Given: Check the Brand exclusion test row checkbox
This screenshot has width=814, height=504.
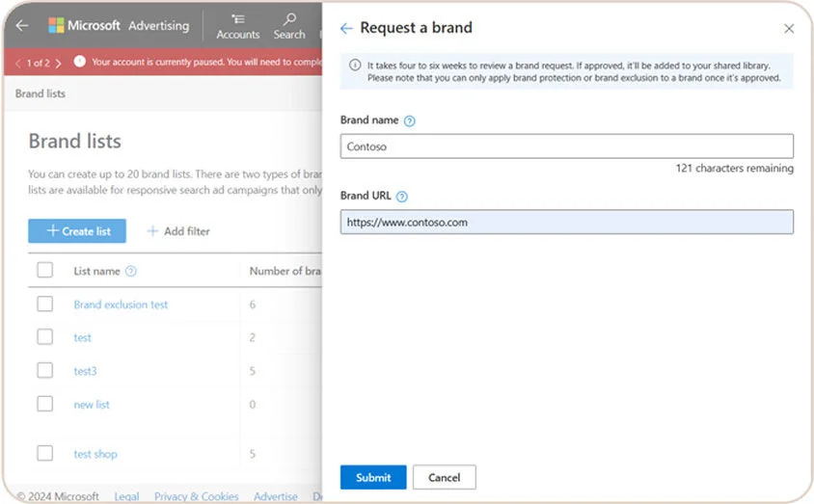Looking at the screenshot, I should (x=45, y=305).
